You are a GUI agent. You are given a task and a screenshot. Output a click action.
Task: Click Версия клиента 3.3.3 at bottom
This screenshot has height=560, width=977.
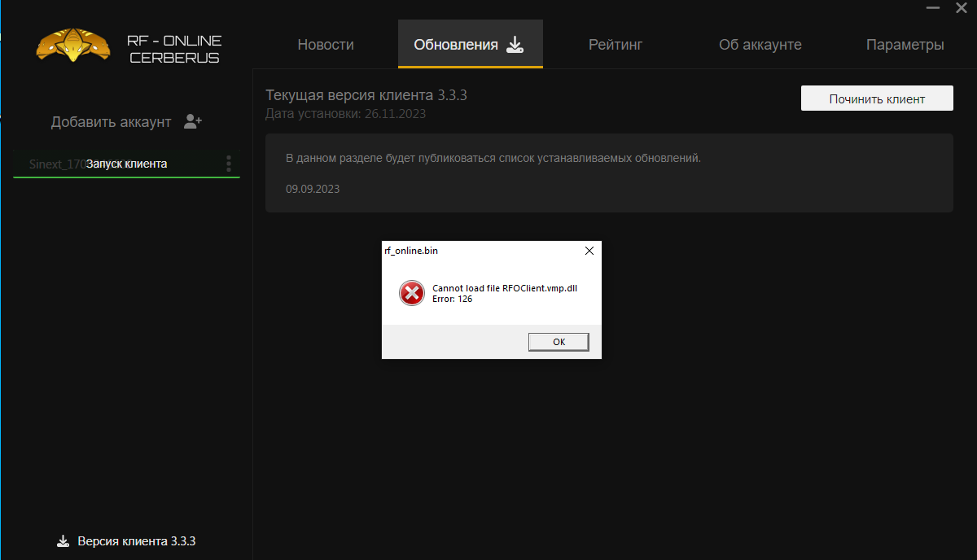(x=137, y=540)
